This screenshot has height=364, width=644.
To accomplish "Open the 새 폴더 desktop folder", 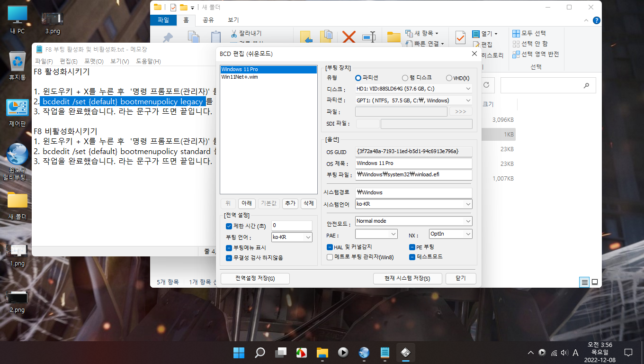I will [x=18, y=206].
